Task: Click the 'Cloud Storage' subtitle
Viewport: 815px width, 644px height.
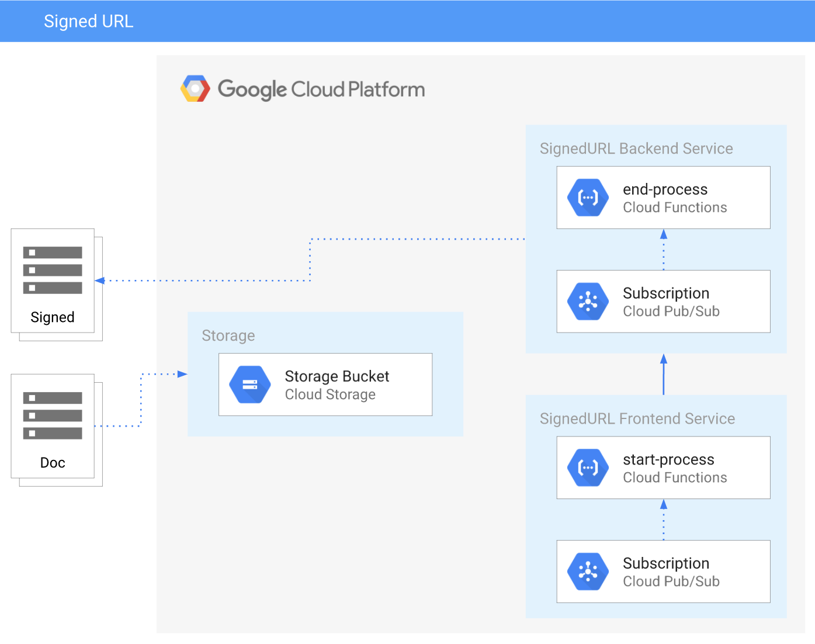Action: (x=330, y=394)
